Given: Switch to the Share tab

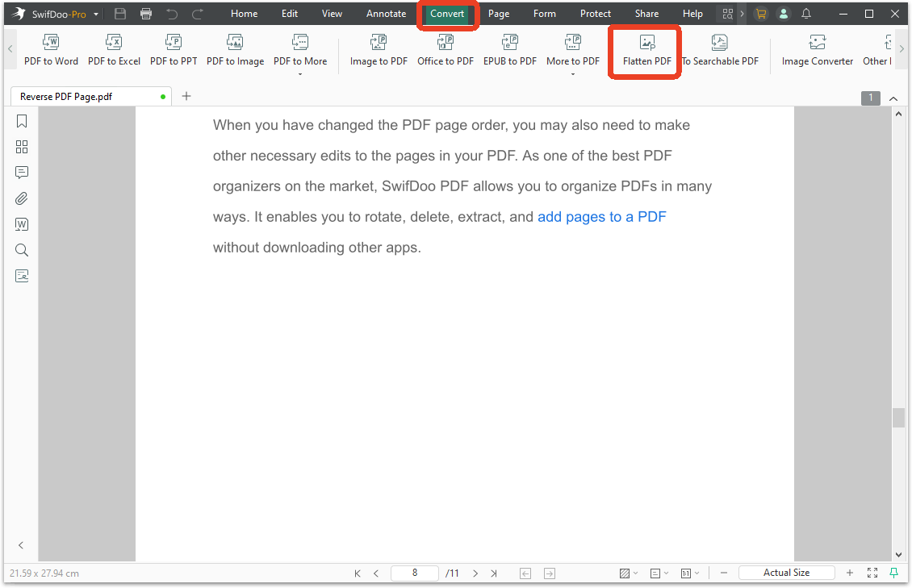Looking at the screenshot, I should [x=646, y=14].
